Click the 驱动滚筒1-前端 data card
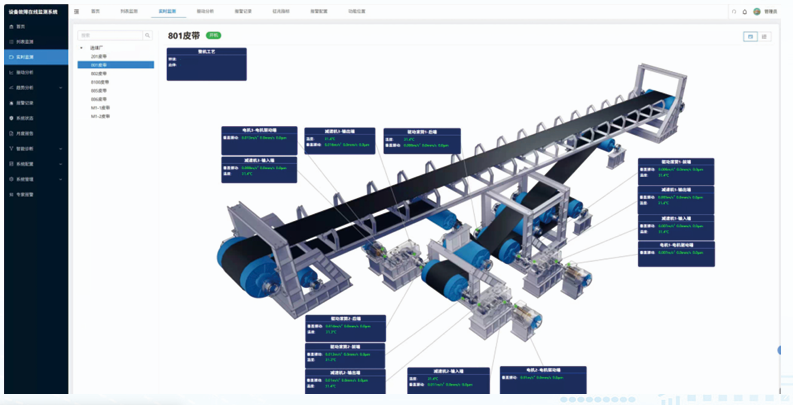 point(676,172)
